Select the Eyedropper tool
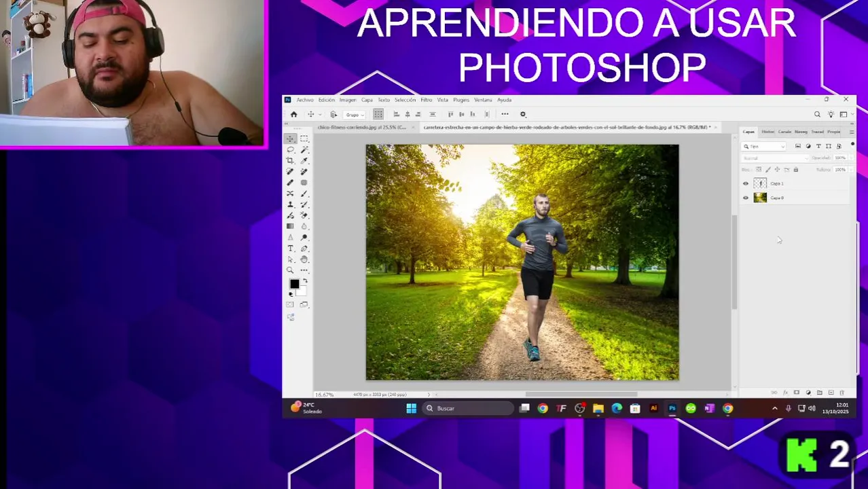Viewport: 868px width, 489px height. 304,160
